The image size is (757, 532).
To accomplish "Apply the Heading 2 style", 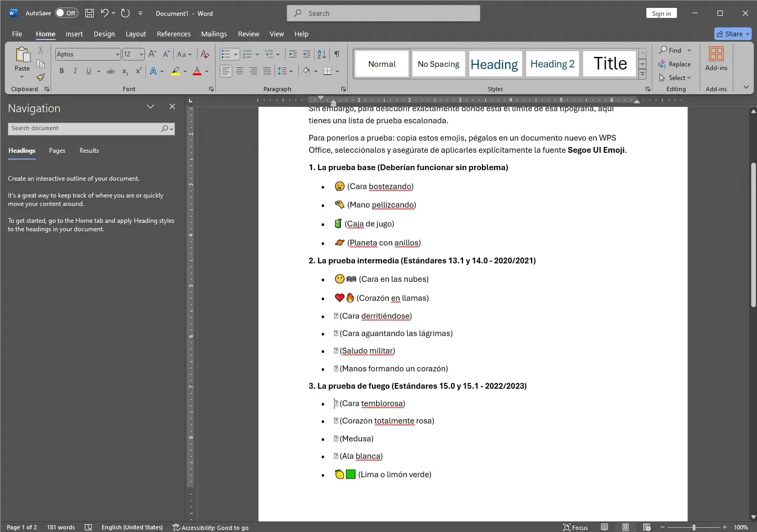I will coord(552,64).
